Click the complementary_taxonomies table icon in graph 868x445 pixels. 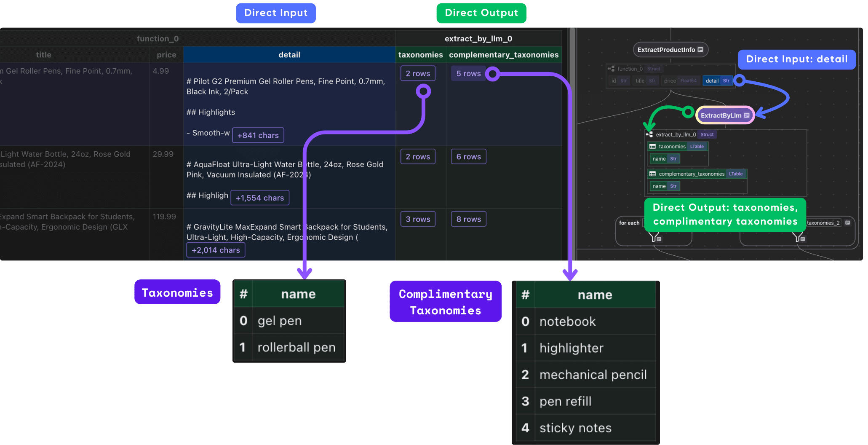(x=652, y=174)
